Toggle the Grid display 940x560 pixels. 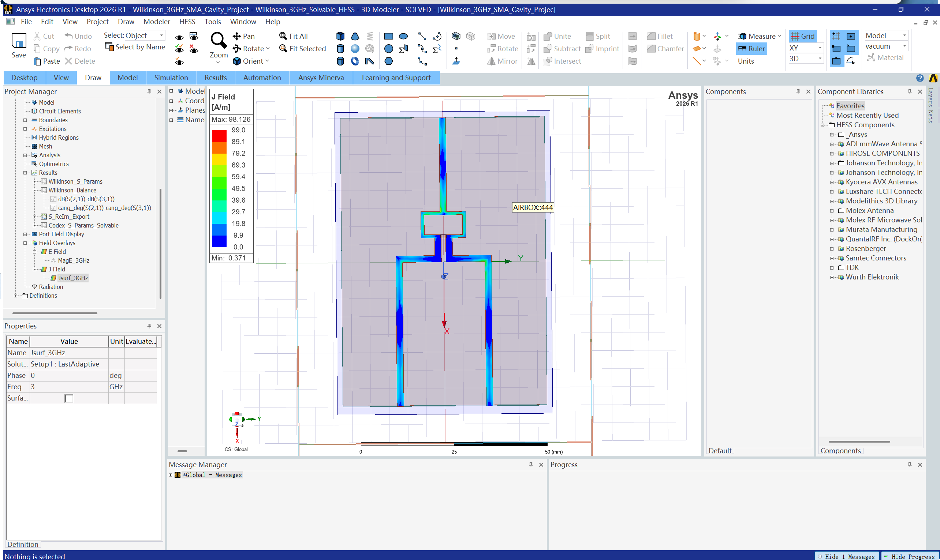pos(803,36)
